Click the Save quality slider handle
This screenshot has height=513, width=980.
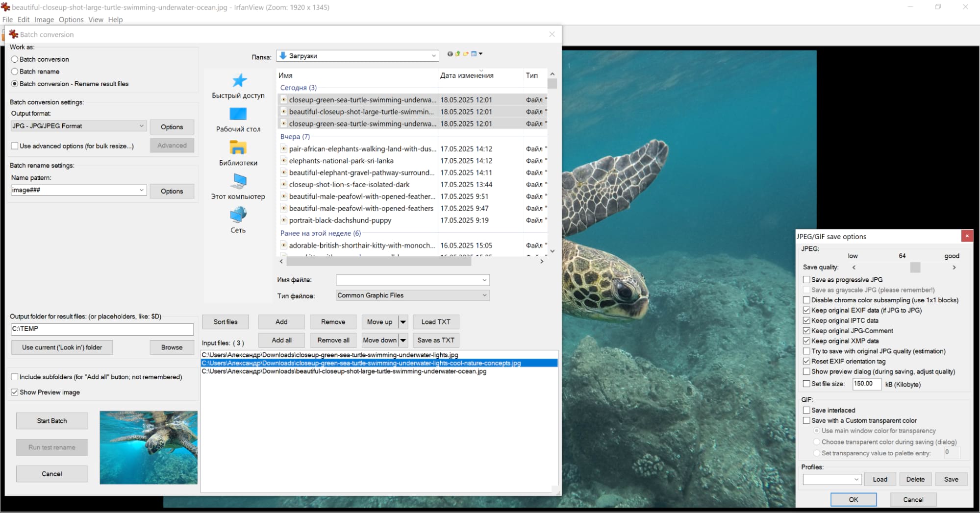pyautogui.click(x=915, y=268)
